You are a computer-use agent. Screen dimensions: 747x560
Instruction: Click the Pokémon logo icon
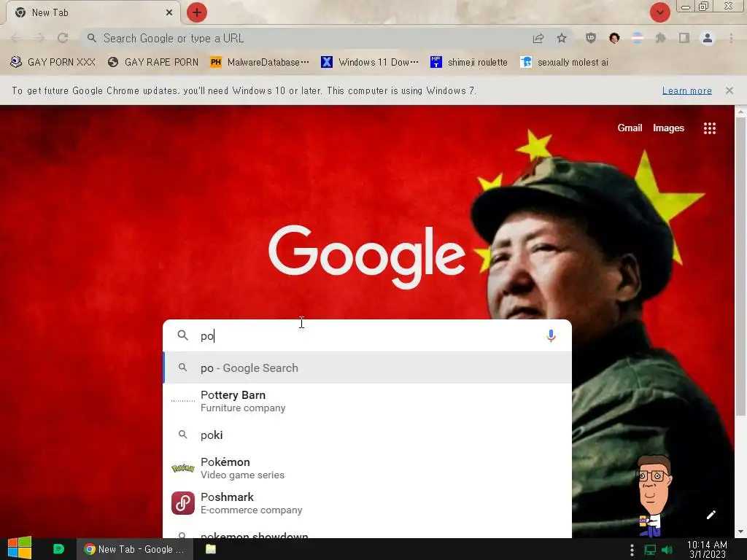183,468
